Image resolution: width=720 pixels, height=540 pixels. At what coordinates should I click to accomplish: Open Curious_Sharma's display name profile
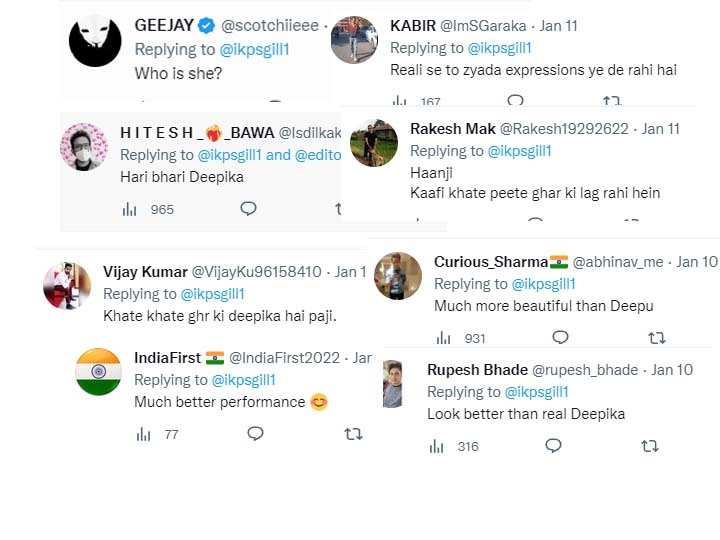(490, 261)
